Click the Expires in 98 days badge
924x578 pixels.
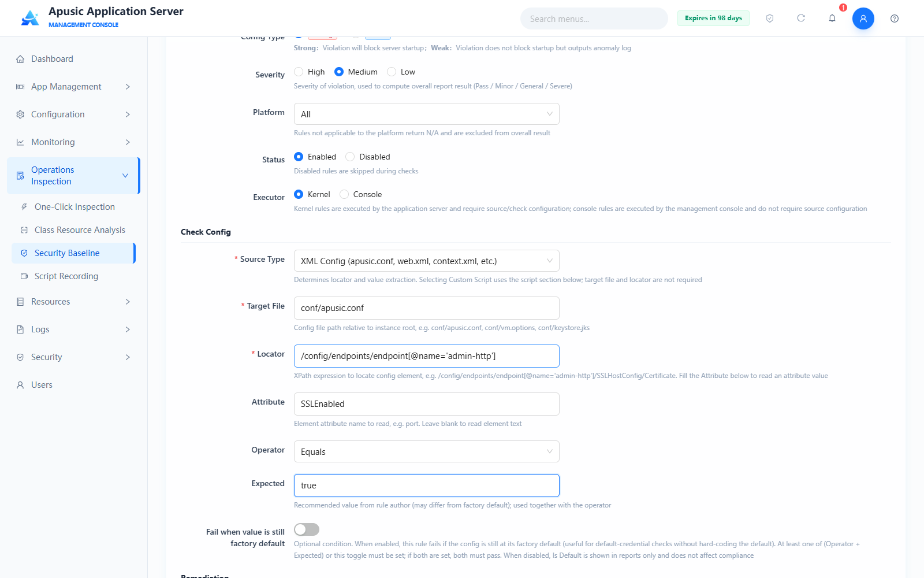713,18
